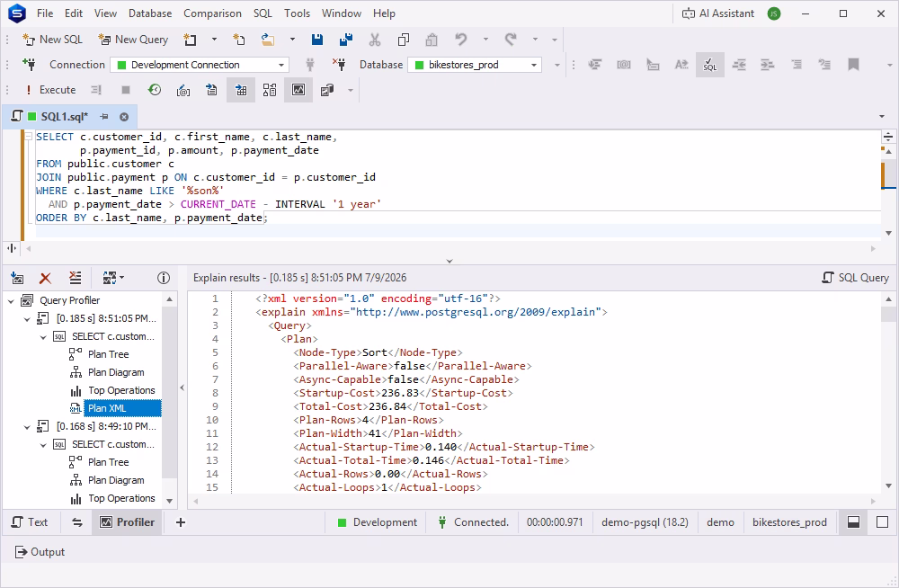Screen dimensions: 899x588
Task: Click the clear all profiling results icon
Action: coord(76,278)
